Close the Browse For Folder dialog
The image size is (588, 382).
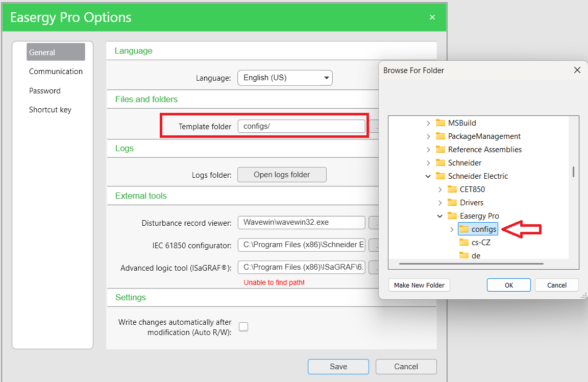[577, 70]
